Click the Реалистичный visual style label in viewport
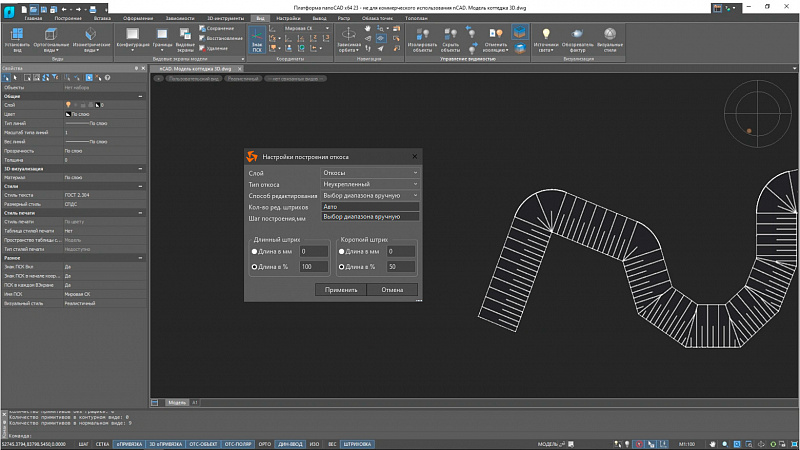This screenshot has height=450, width=800. pyautogui.click(x=243, y=79)
